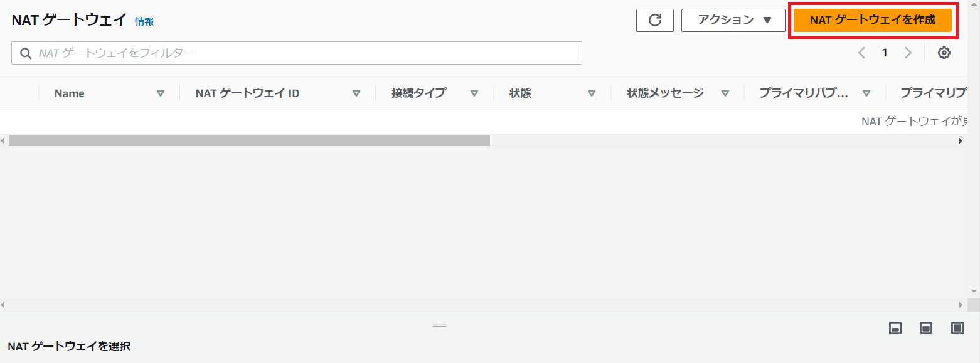Open the 情報 info link
980x363 pixels.
[144, 21]
